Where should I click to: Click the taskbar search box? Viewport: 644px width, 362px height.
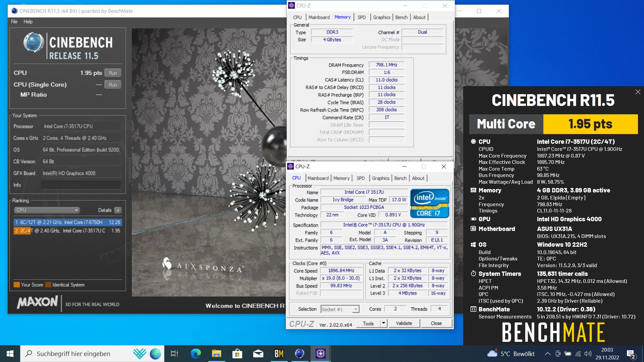point(92,354)
